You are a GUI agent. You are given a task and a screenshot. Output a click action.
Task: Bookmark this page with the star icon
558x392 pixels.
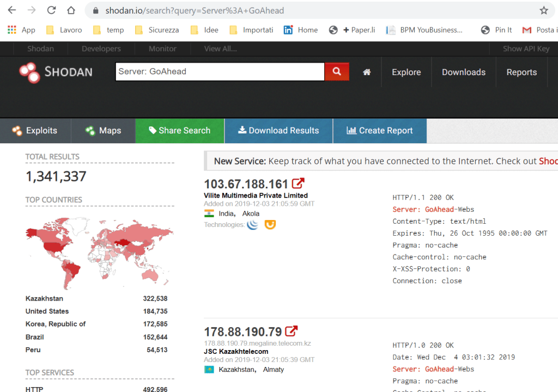(543, 10)
